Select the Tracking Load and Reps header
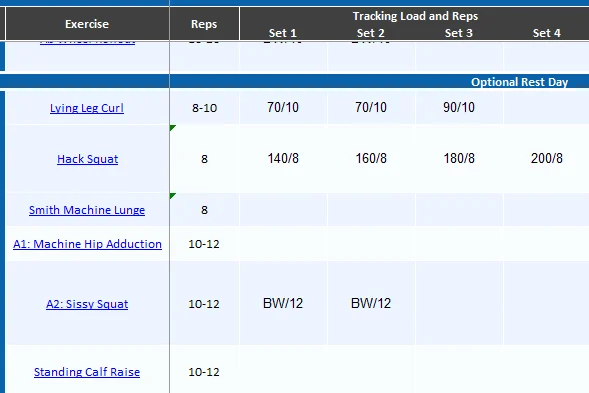 click(x=415, y=16)
